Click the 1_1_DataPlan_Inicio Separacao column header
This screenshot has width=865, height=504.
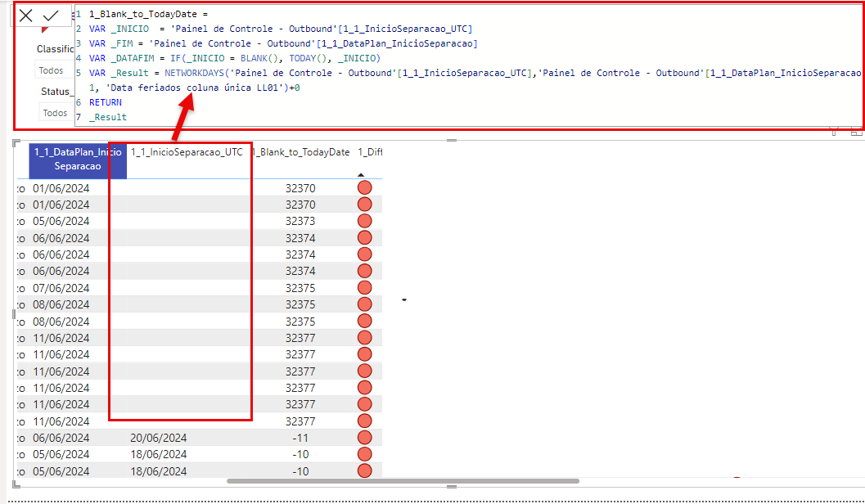pyautogui.click(x=78, y=160)
